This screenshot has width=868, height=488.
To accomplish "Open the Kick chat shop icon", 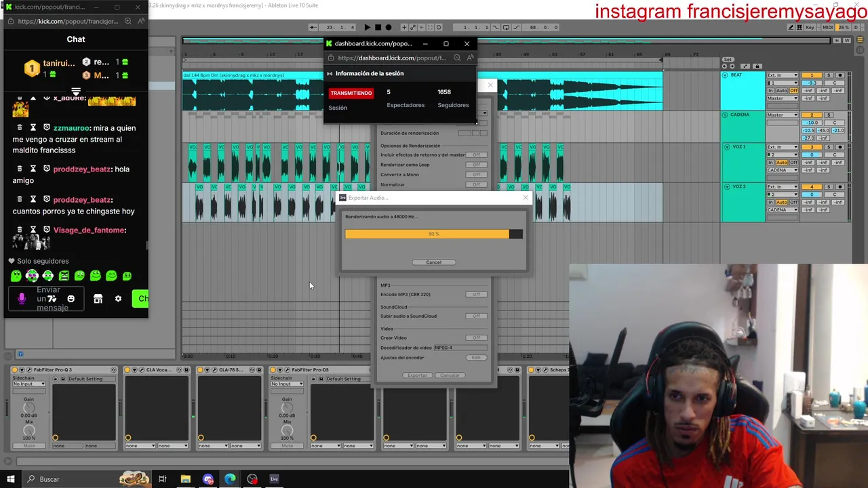I will pos(98,298).
